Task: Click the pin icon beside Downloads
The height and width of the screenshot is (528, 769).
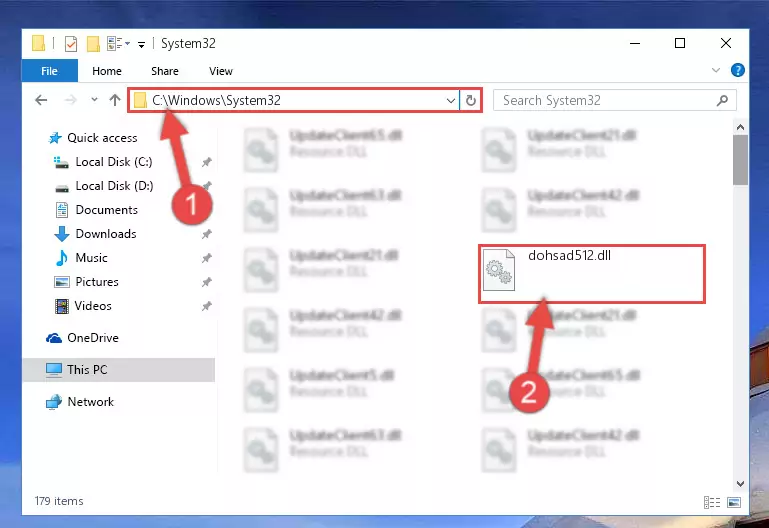Action: [x=206, y=234]
